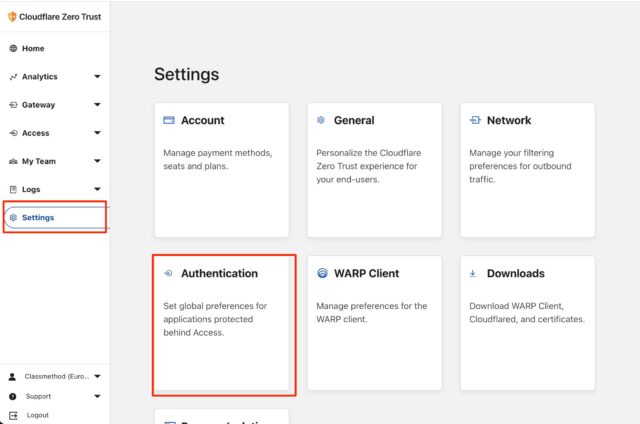Select My Team in the sidebar
Viewport: 640px width, 424px height.
pyautogui.click(x=39, y=161)
